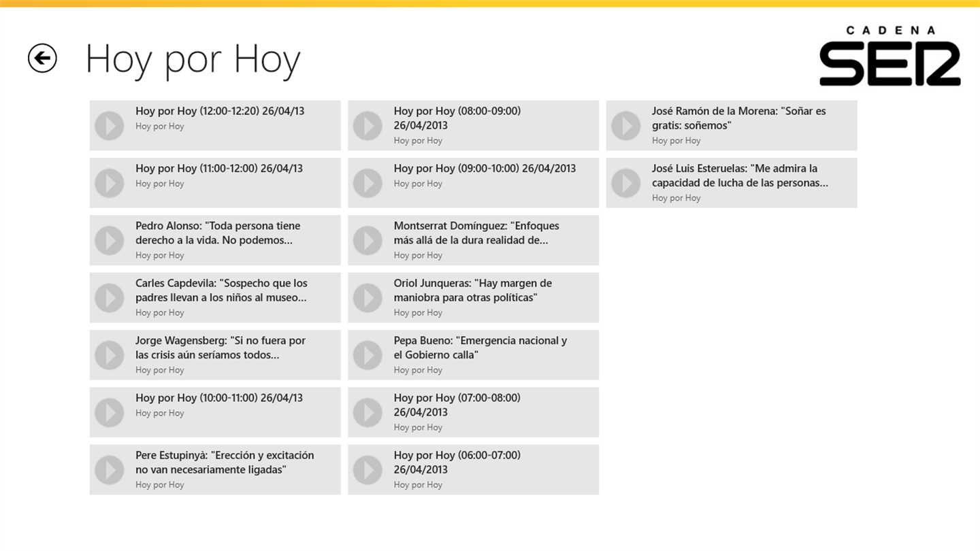Select text "Oriol Junqueras: Hay margen de maniobra"
The image size is (980, 551).
pos(473,290)
